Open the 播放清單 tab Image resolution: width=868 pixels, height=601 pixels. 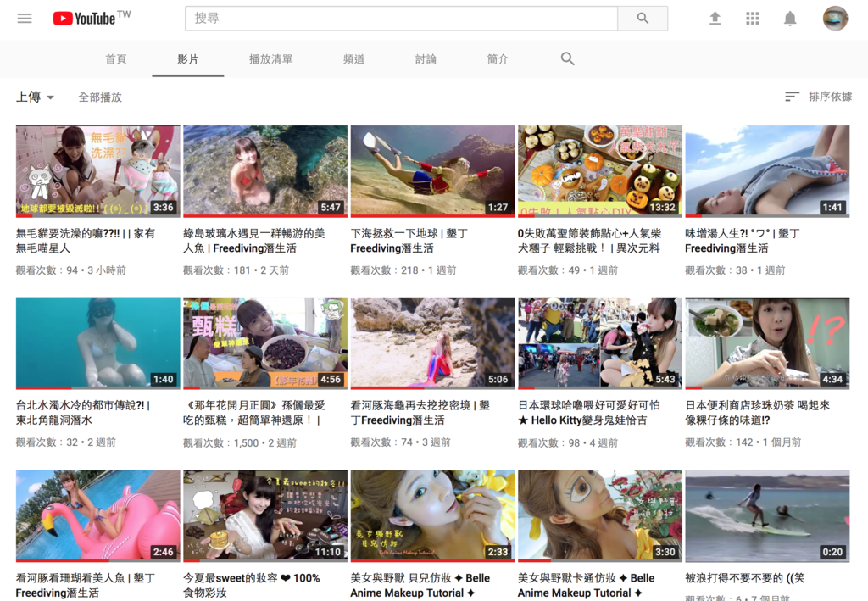click(270, 59)
